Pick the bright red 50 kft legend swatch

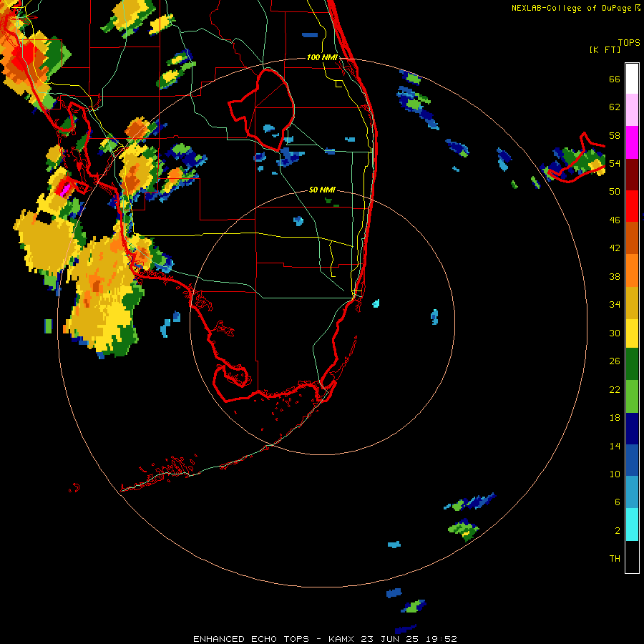[632, 206]
